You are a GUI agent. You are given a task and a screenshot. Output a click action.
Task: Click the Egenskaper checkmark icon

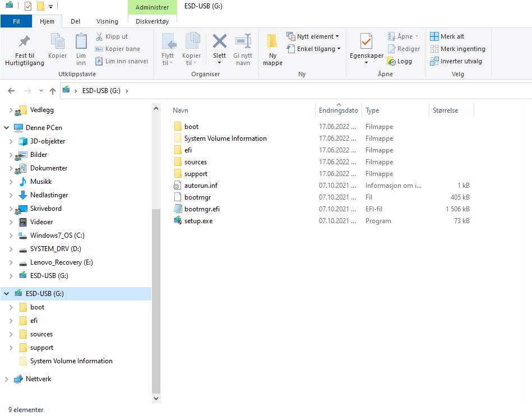(367, 41)
